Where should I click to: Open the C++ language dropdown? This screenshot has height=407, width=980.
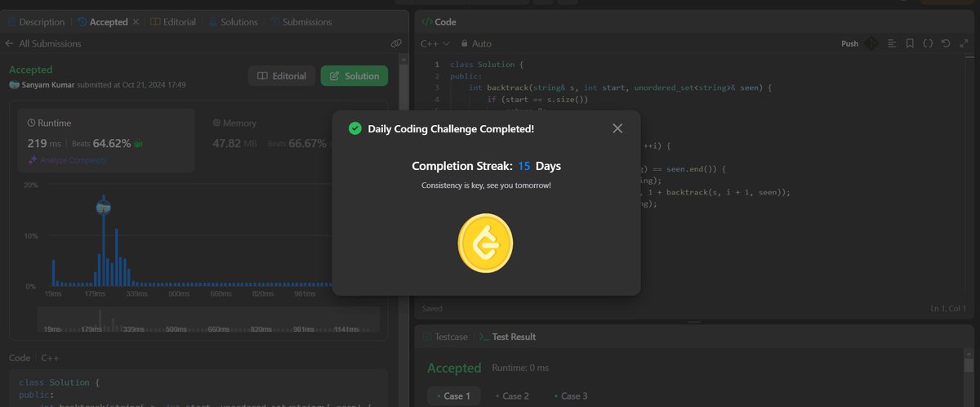point(435,43)
